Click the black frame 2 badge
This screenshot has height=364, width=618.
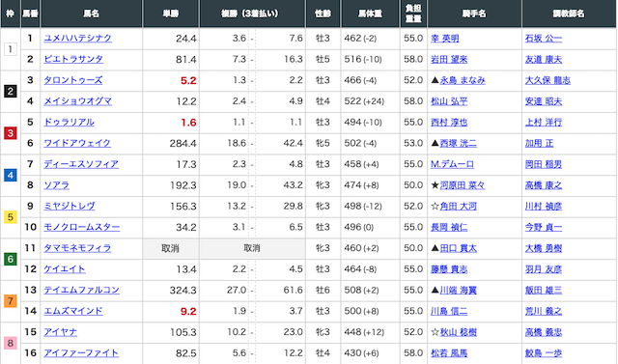click(x=11, y=92)
